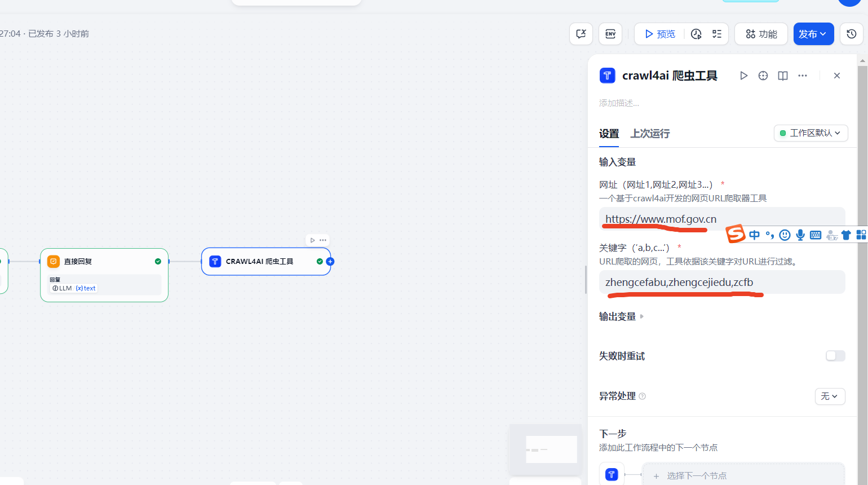Click the green check on 直接回复 node
The width and height of the screenshot is (868, 485).
(x=158, y=261)
